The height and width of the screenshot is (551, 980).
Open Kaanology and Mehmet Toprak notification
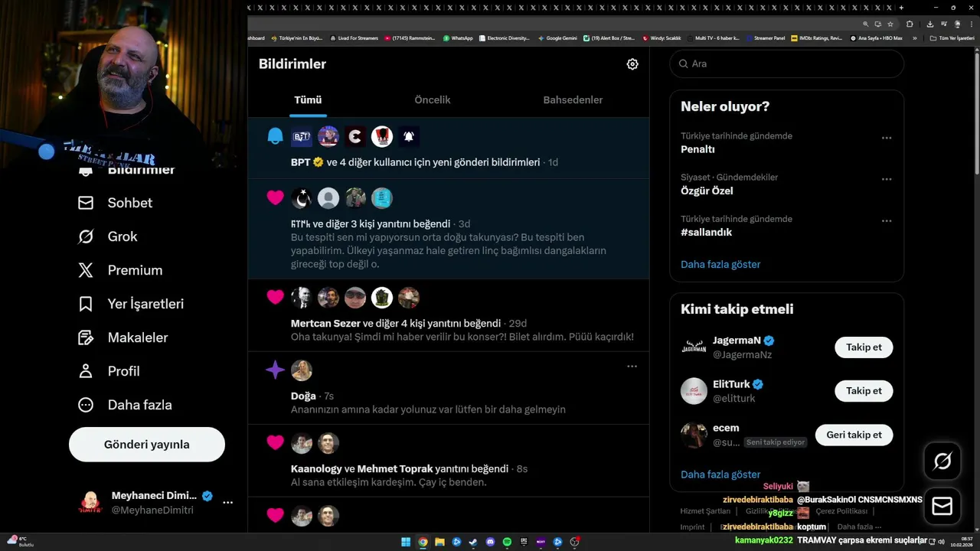(449, 461)
